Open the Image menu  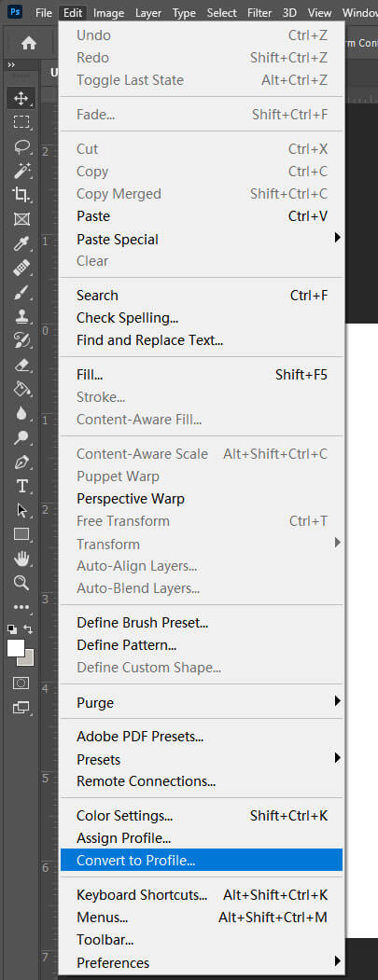[x=109, y=12]
